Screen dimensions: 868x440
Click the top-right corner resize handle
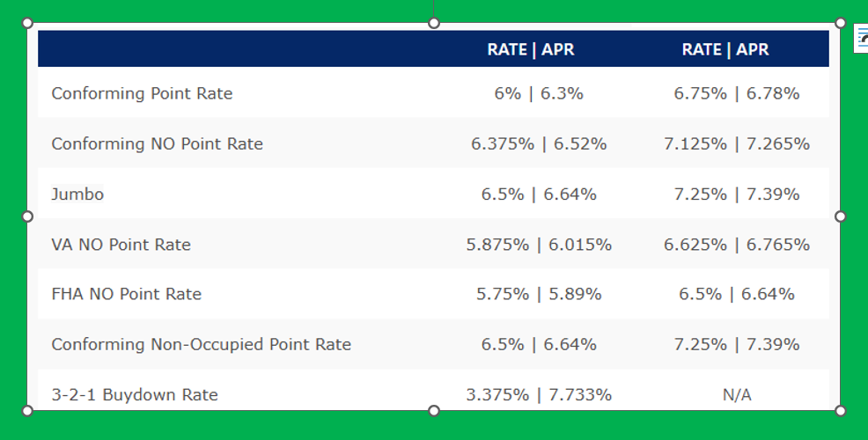tap(840, 23)
